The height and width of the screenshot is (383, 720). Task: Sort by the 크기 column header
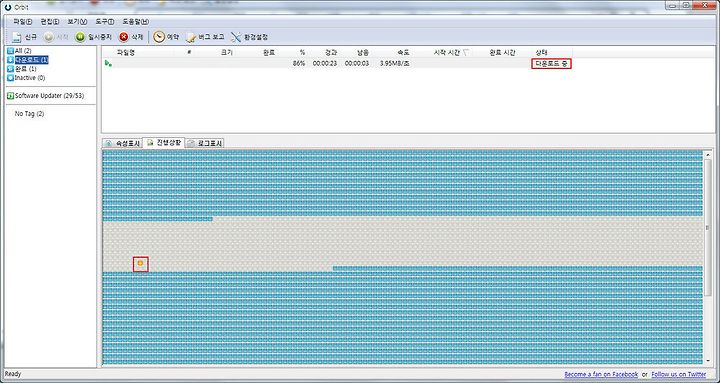point(226,53)
